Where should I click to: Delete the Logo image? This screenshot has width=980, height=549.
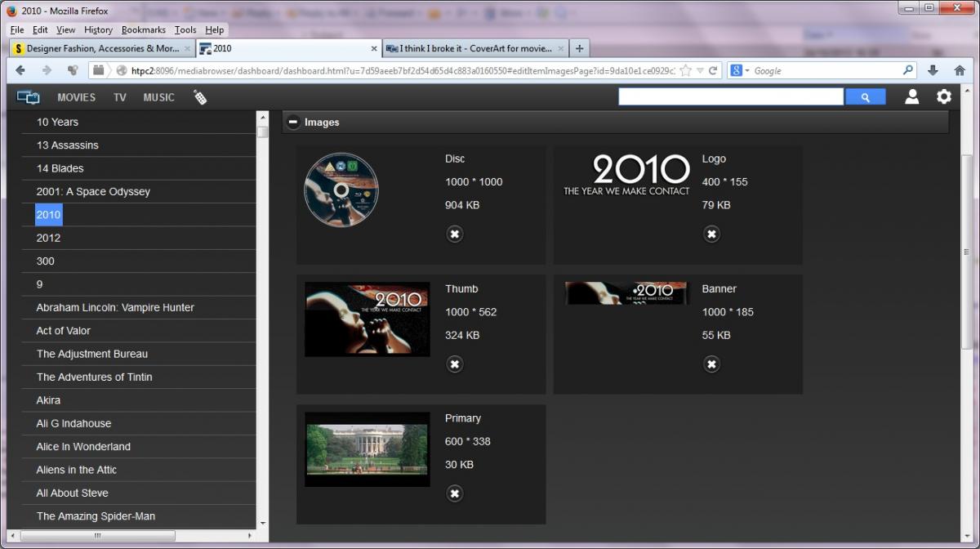(x=711, y=234)
